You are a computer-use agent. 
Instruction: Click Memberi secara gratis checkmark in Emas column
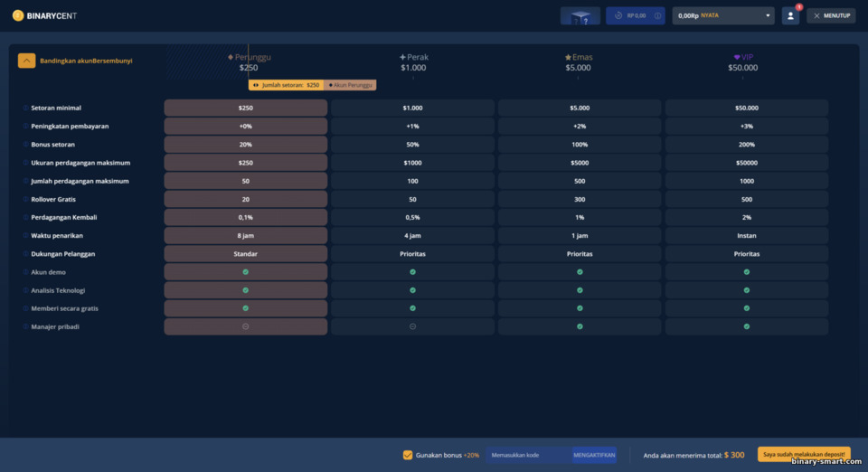[580, 308]
